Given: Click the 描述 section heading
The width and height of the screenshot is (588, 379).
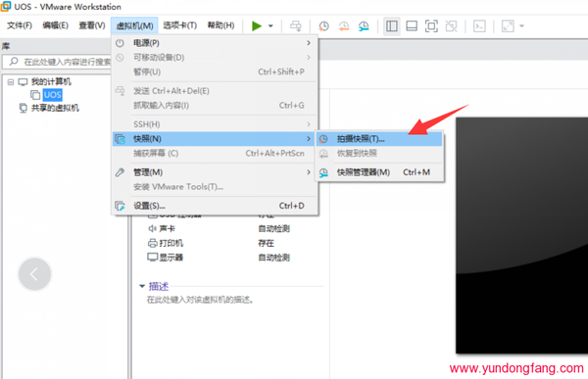Looking at the screenshot, I should (159, 286).
